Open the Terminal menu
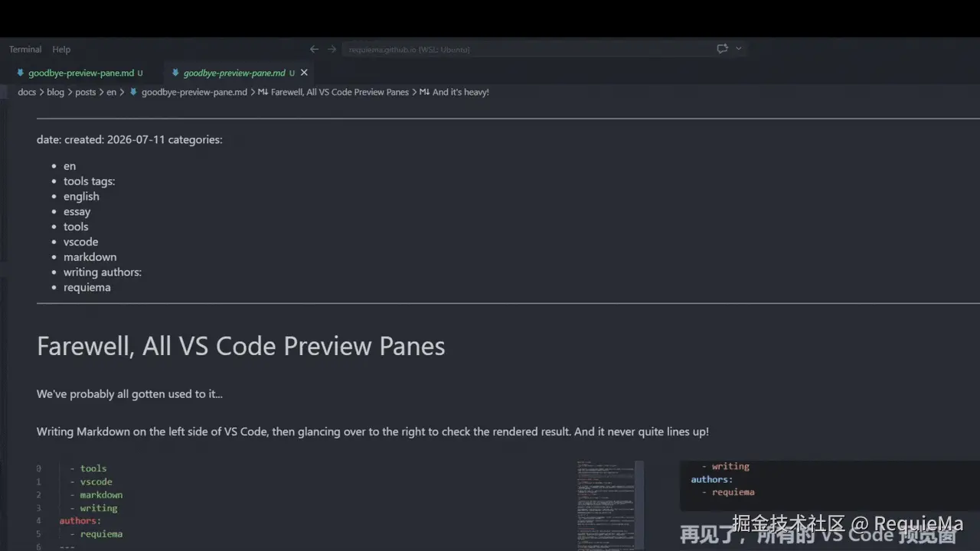The image size is (980, 551). [x=25, y=49]
